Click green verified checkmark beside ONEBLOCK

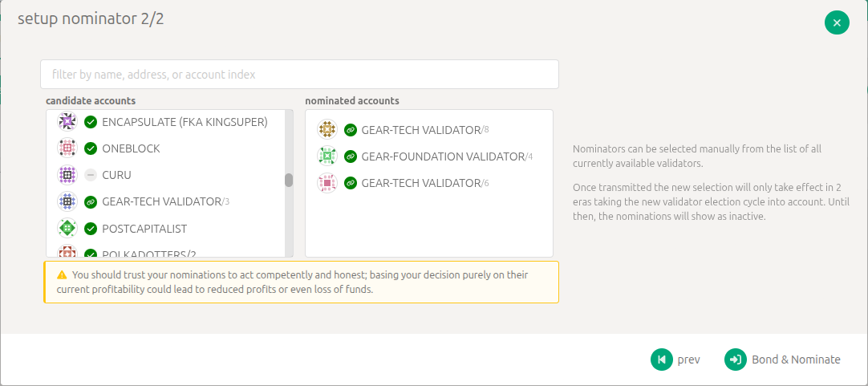(x=91, y=148)
